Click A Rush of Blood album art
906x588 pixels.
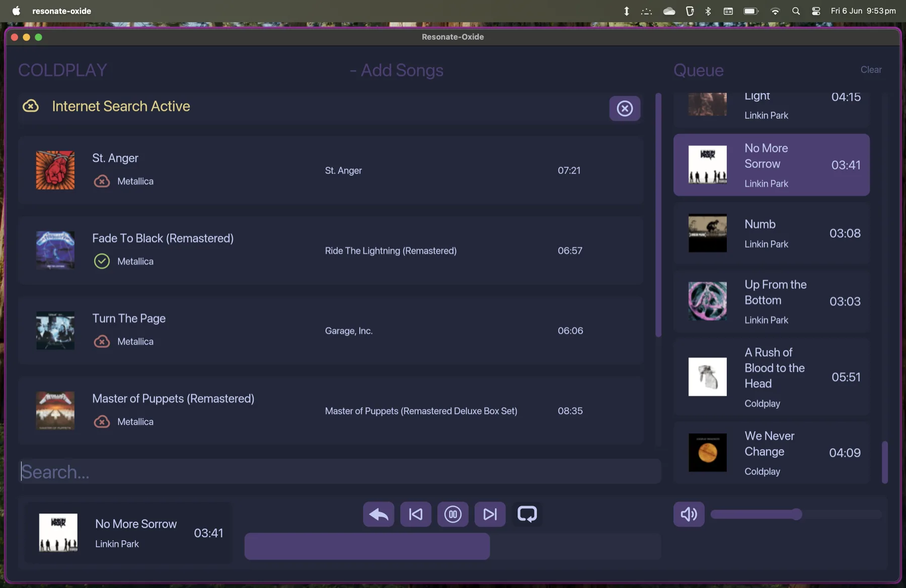point(708,377)
